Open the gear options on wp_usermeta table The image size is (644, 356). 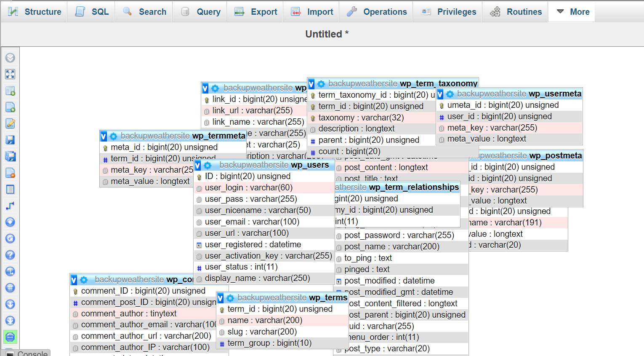coord(450,94)
